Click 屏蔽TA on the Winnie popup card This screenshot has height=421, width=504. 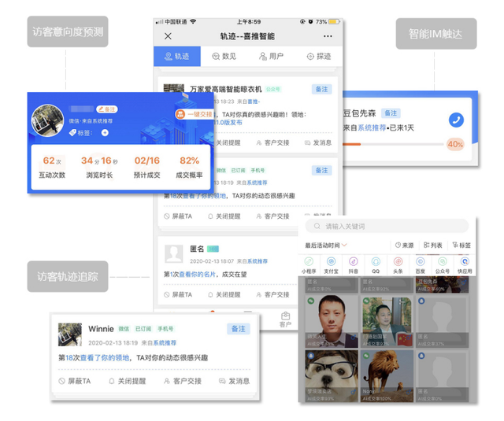[75, 381]
